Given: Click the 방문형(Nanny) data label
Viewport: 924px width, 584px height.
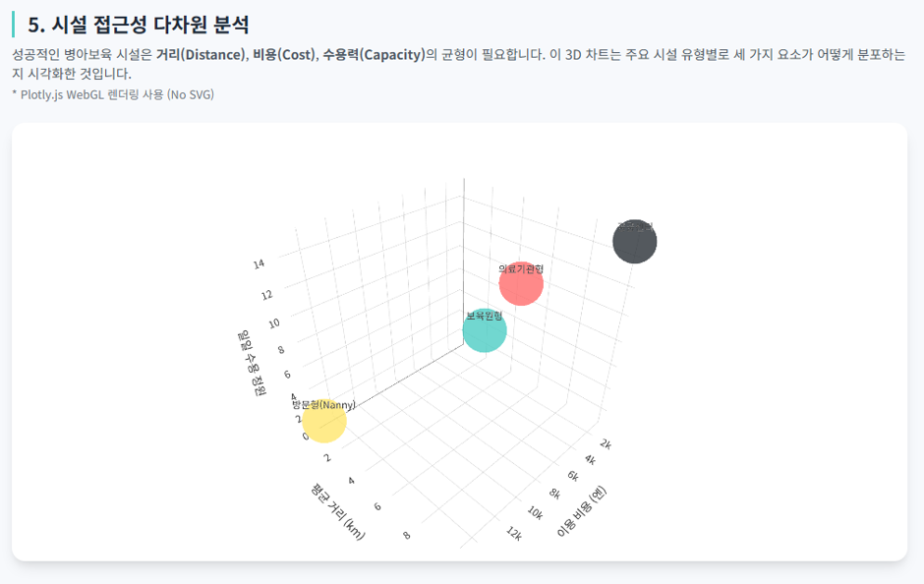Looking at the screenshot, I should pos(324,405).
